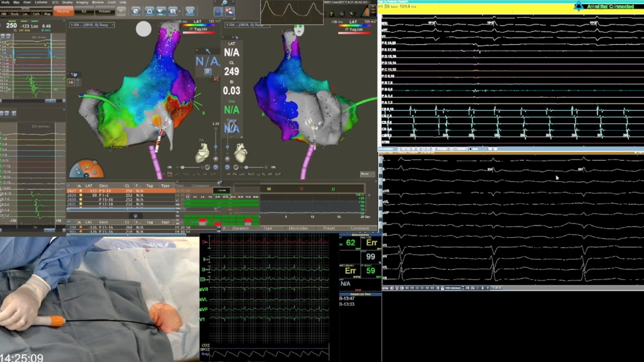Click the filter funnel icon at dial base
644x362 pixels.
86,176
